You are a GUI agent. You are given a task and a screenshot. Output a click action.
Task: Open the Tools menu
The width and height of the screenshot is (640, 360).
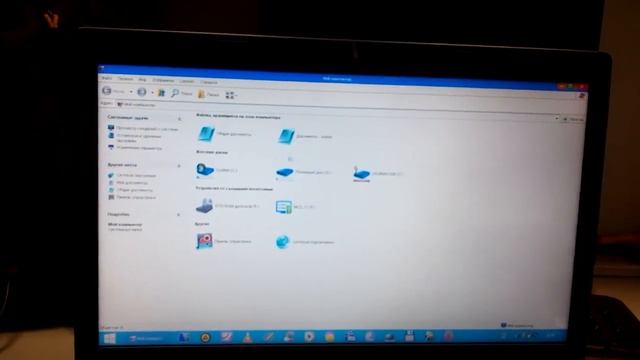coord(187,81)
